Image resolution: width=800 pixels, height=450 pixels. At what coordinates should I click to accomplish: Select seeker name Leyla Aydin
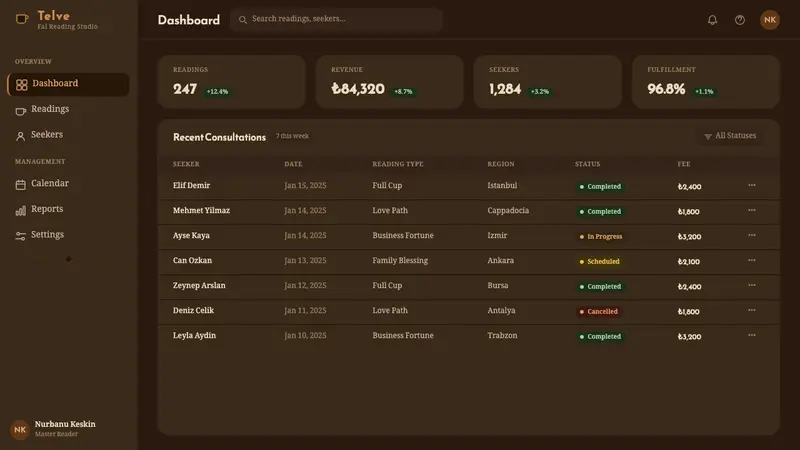pyautogui.click(x=194, y=335)
